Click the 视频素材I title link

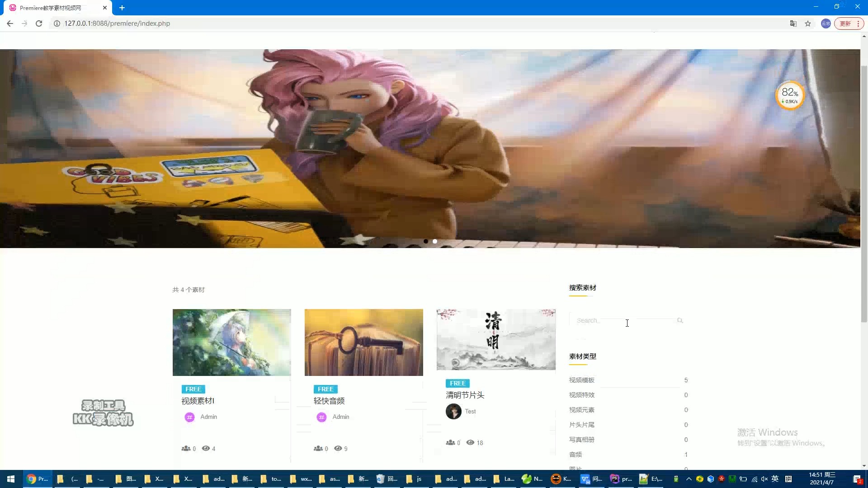198,401
